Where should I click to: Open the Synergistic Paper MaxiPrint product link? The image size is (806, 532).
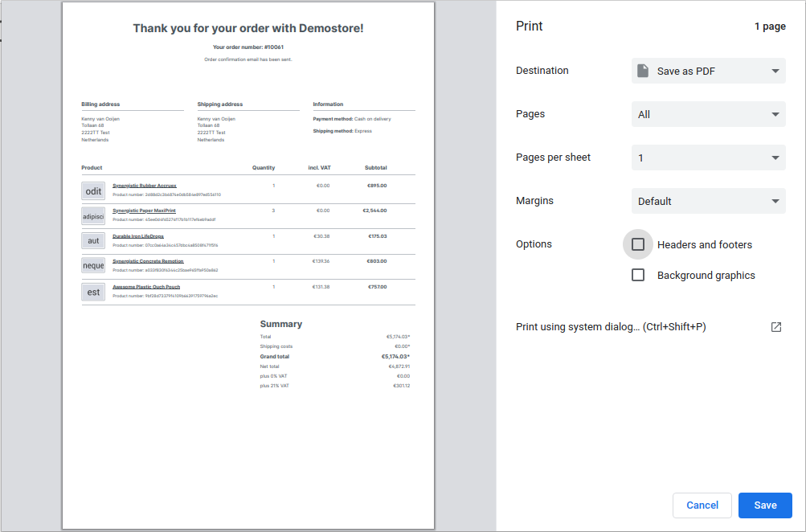pyautogui.click(x=144, y=211)
